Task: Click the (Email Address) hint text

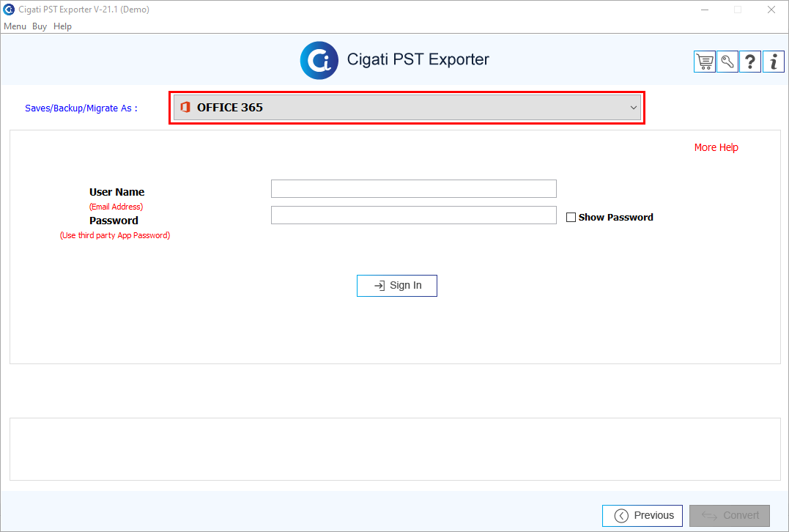Action: coord(116,207)
